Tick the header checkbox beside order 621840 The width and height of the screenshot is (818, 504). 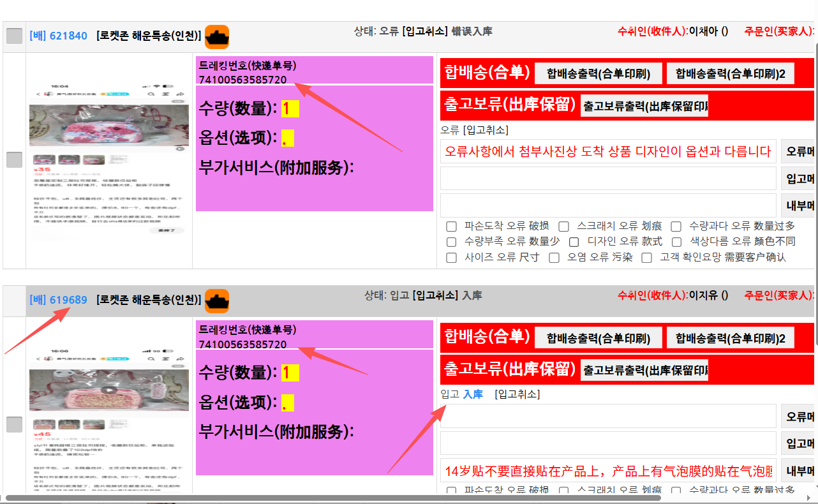pyautogui.click(x=14, y=36)
